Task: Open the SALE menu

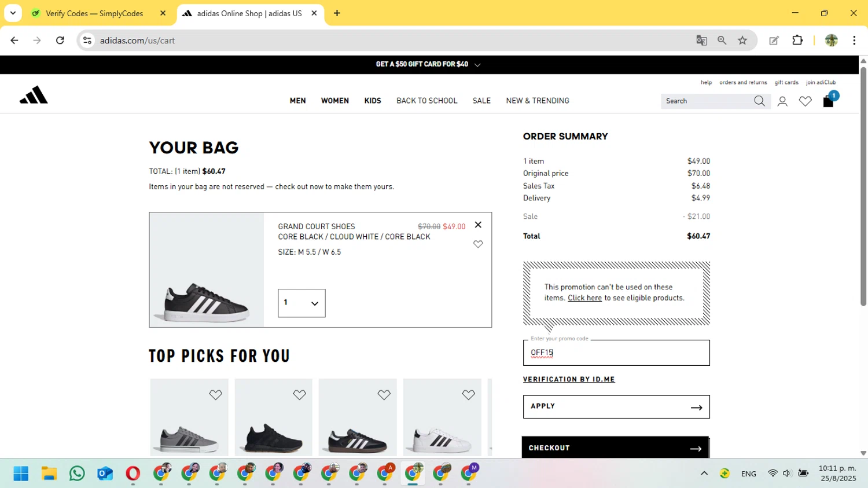Action: (x=481, y=101)
